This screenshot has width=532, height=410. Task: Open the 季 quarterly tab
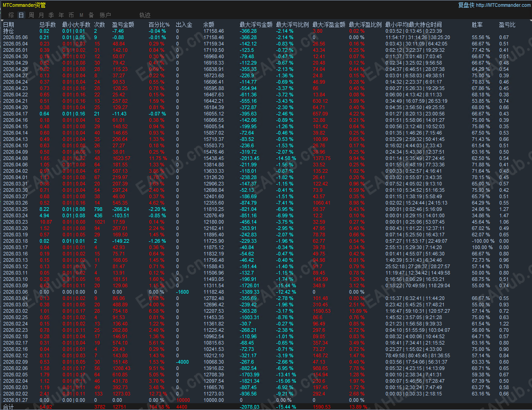coord(51,15)
